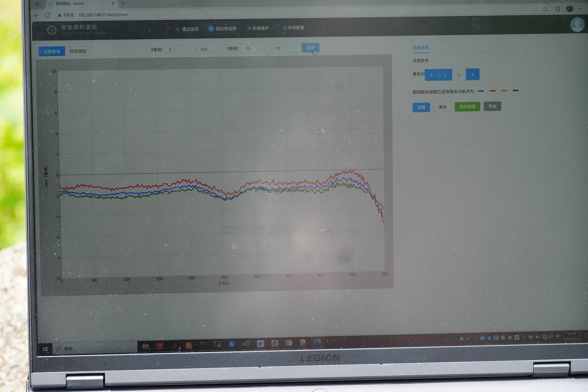This screenshot has height=392, width=588.
Task: Reload the page with the refresh icon
Action: (47, 15)
